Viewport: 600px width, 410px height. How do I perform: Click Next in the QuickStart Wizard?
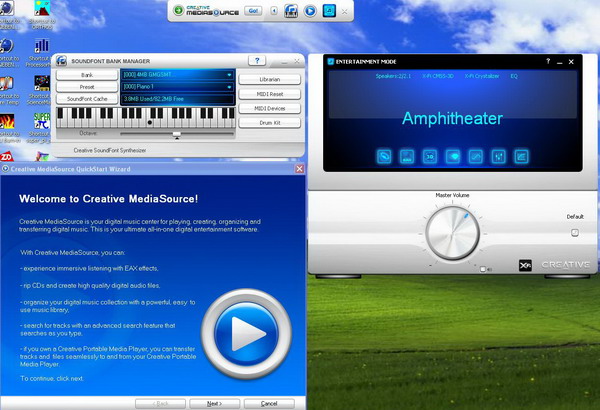tap(214, 403)
